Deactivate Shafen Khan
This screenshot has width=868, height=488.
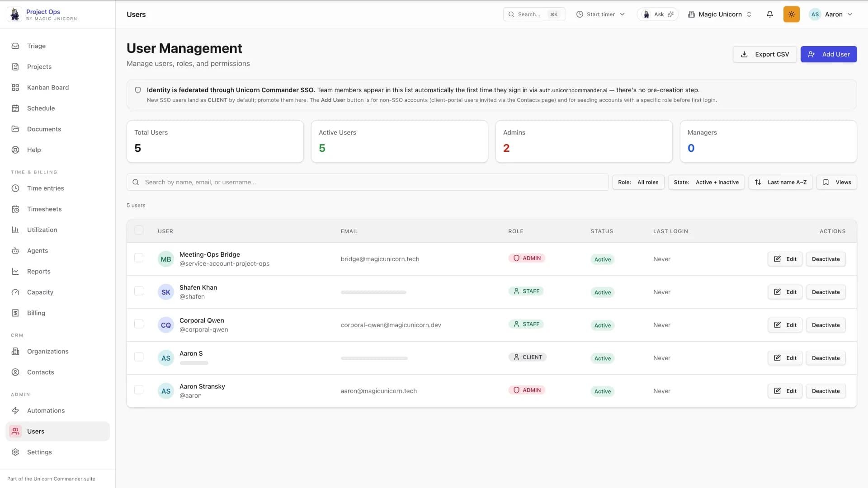pos(826,292)
